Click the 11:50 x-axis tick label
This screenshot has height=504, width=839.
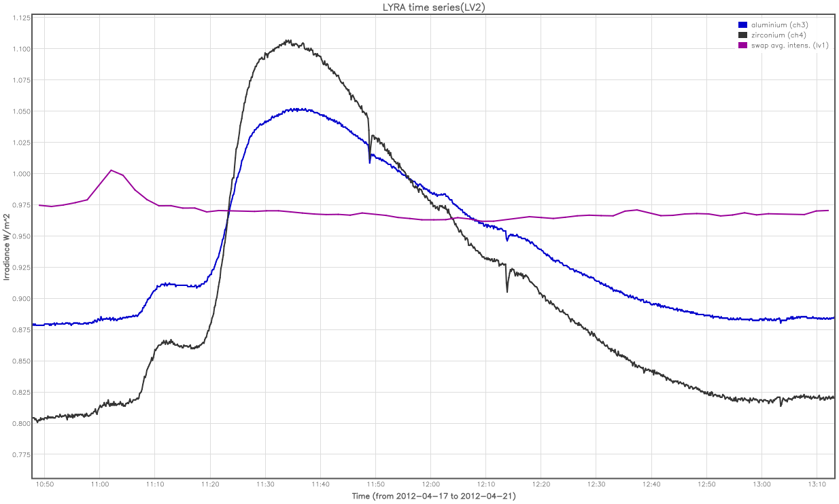[375, 484]
